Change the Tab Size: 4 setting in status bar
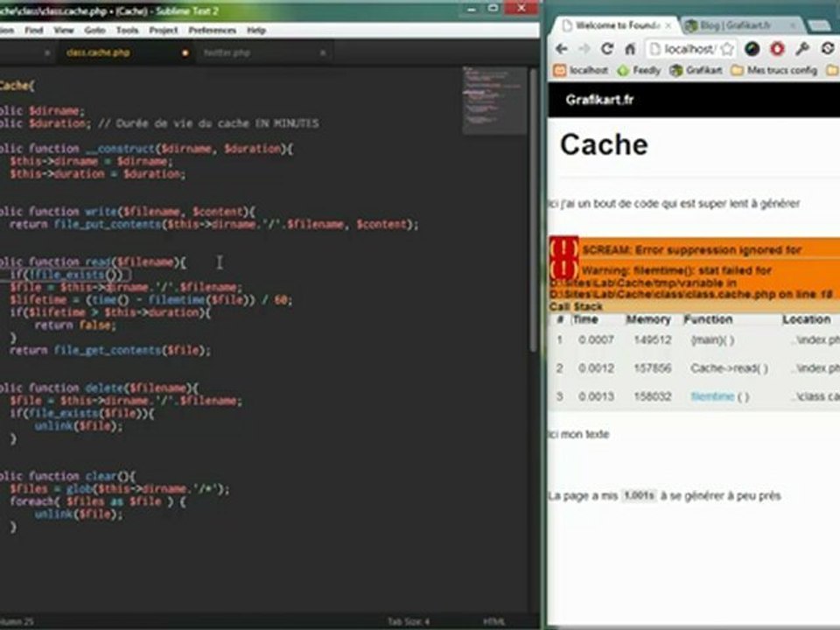 click(409, 621)
